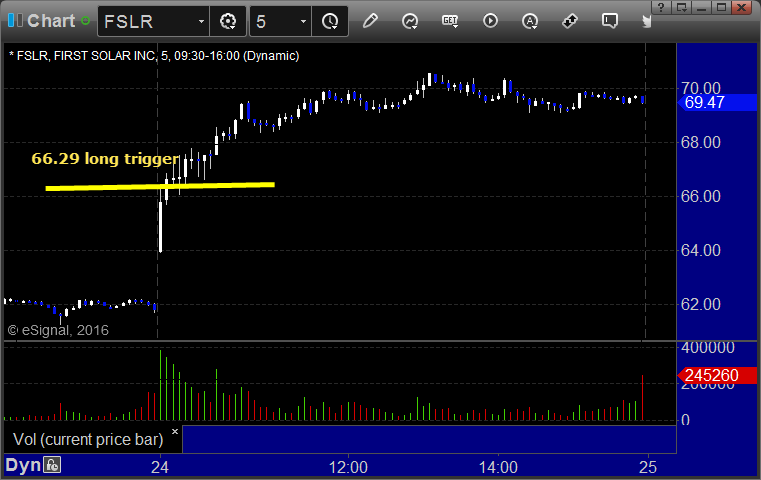Open the alerts circled A menu
The image size is (761, 480).
(530, 21)
